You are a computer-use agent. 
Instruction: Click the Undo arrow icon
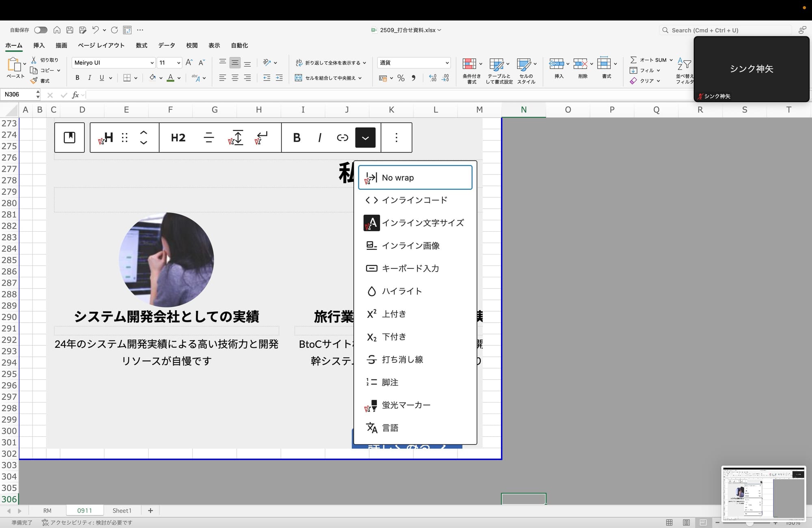(x=95, y=30)
